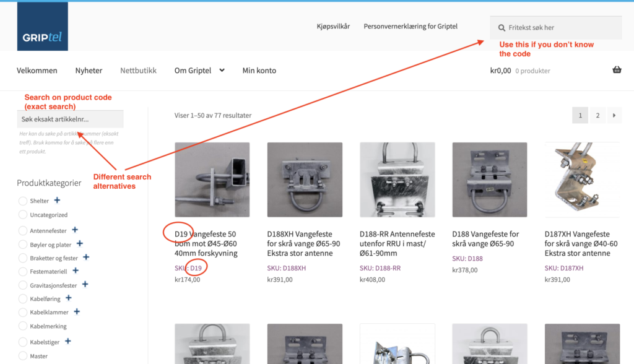Click the GRIPtel logo

pyautogui.click(x=43, y=26)
